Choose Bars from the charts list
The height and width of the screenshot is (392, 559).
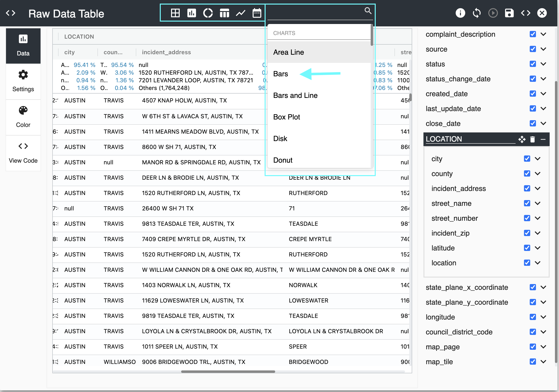click(x=280, y=74)
